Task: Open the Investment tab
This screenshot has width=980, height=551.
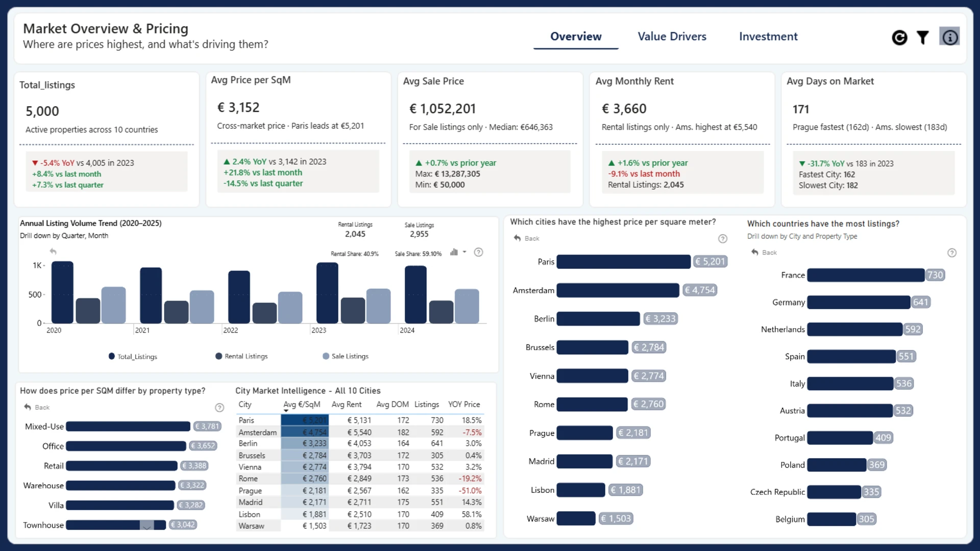Action: coord(768,37)
